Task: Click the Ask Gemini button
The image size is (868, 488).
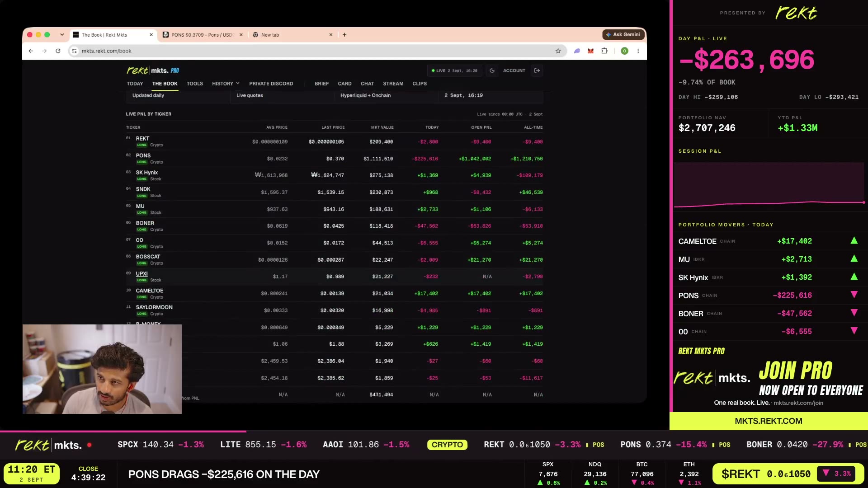Action: click(x=623, y=35)
